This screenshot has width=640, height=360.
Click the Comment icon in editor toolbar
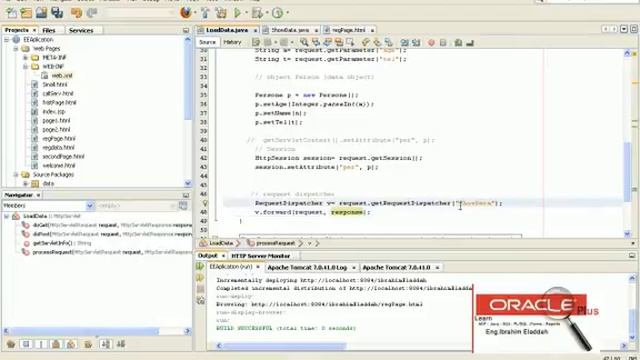[458, 42]
